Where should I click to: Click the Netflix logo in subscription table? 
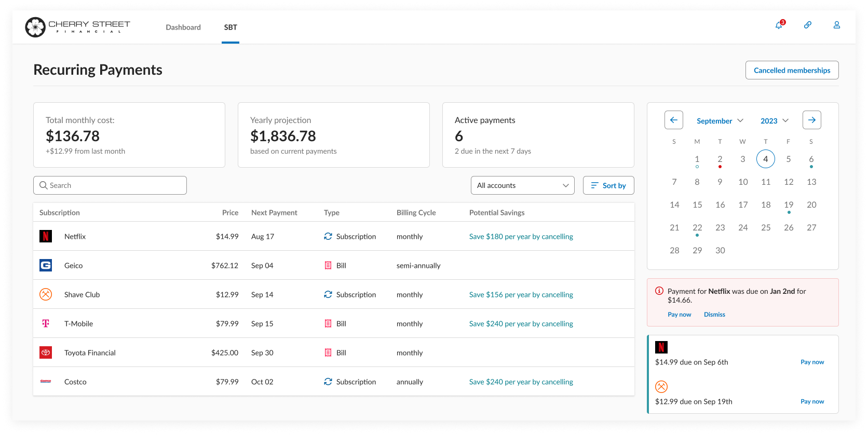46,236
